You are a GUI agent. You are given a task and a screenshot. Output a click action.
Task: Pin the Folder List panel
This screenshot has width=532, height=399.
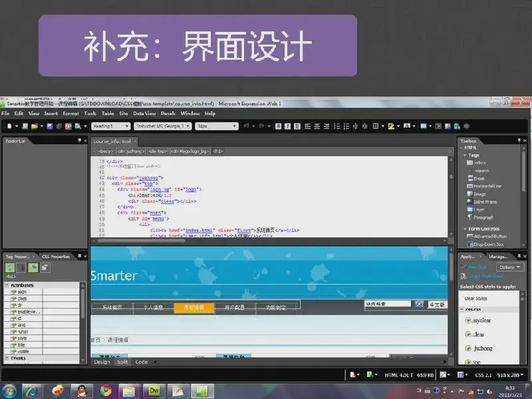pyautogui.click(x=80, y=140)
